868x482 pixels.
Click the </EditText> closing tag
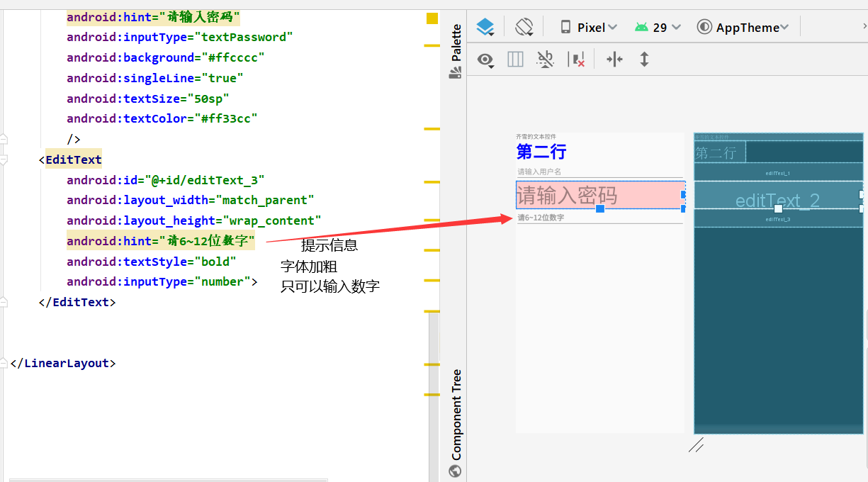click(x=77, y=302)
